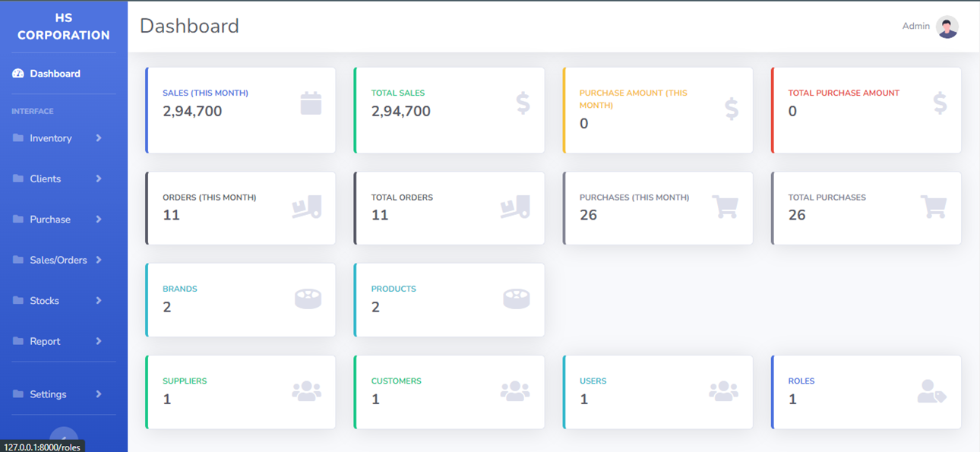Click the TOTAL SALES label
The image size is (980, 452).
(398, 93)
